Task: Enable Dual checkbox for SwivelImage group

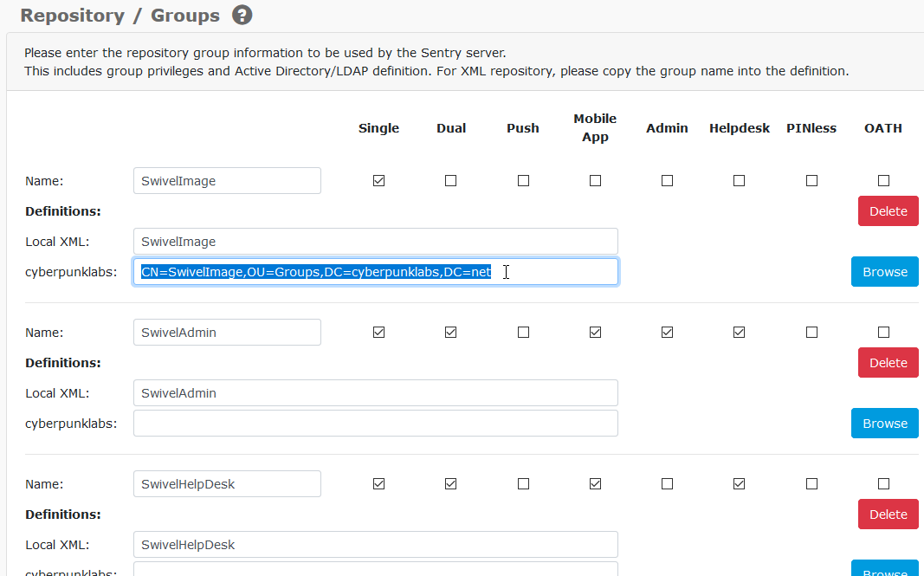Action: coord(450,181)
